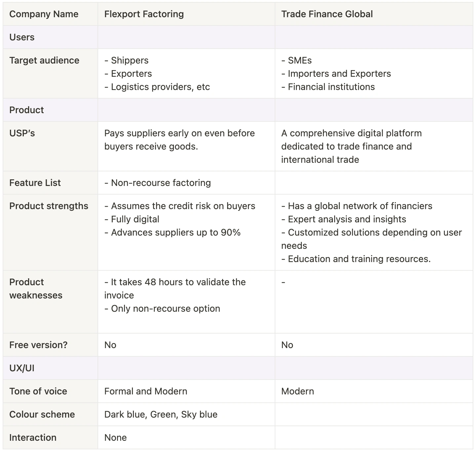Click the empty Feature List cell for Trade Finance Global
This screenshot has height=452, width=476.
(374, 183)
